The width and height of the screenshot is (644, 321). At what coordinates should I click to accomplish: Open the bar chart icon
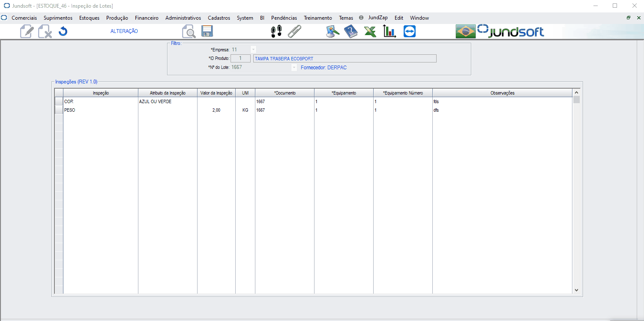click(x=389, y=32)
